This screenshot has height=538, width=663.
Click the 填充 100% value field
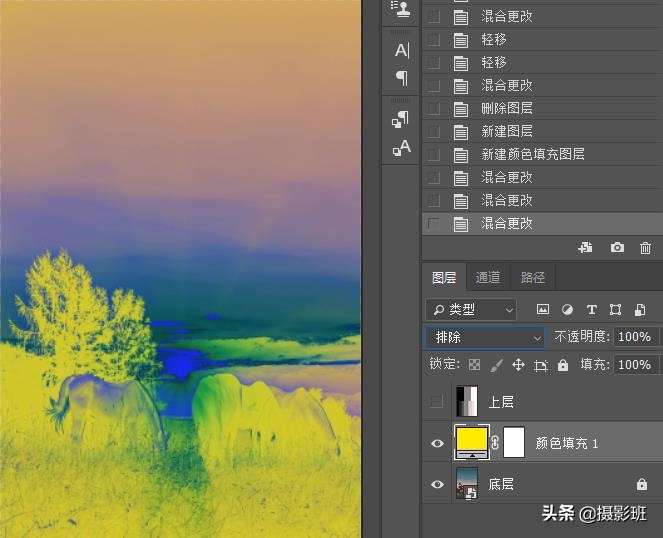(x=636, y=365)
